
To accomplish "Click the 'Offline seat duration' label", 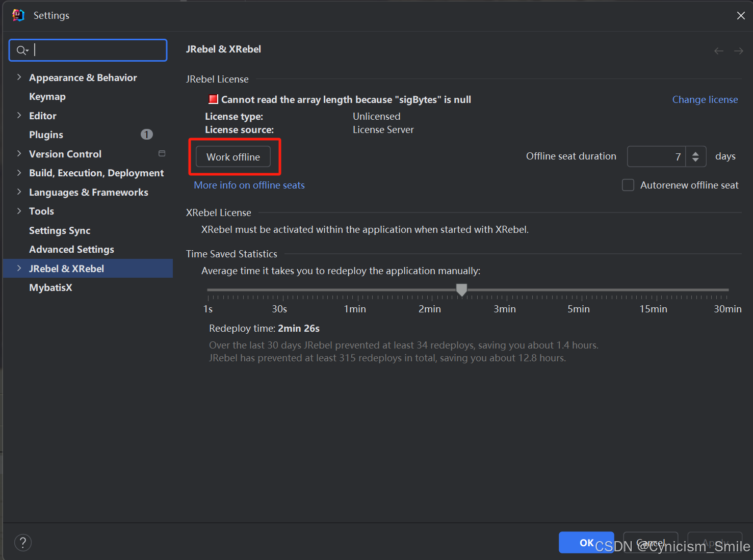I will [x=571, y=156].
